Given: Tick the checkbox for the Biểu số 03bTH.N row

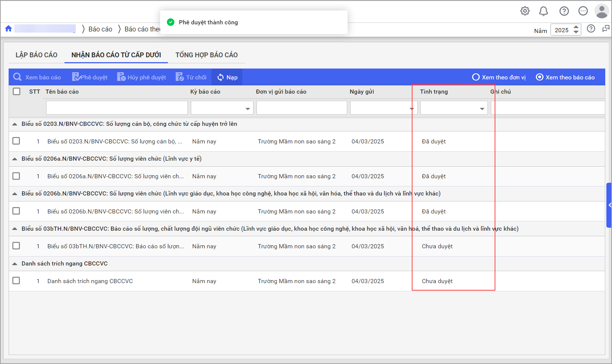Looking at the screenshot, I should 16,246.
